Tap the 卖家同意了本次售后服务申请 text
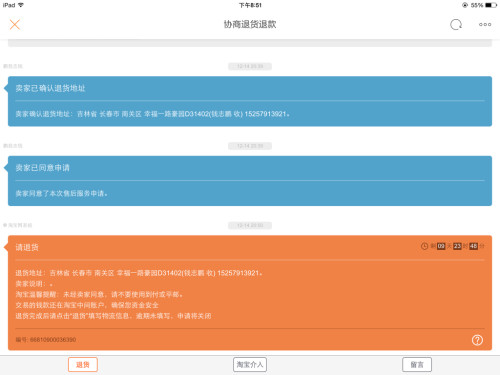 61,193
